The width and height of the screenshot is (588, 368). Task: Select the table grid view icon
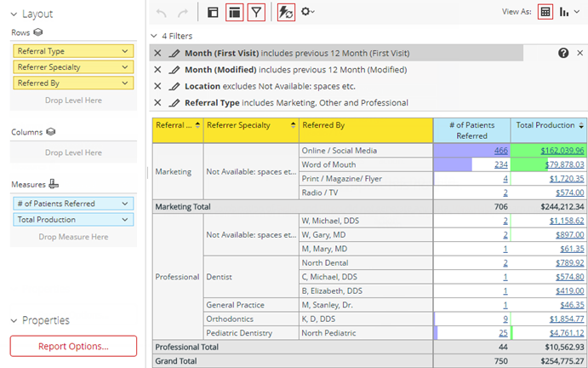click(545, 13)
